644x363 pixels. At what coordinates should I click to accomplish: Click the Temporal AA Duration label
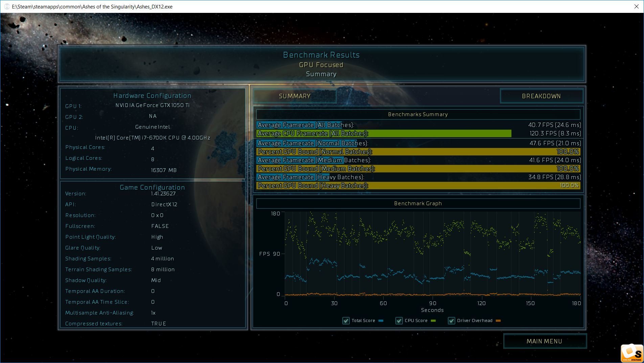click(95, 291)
